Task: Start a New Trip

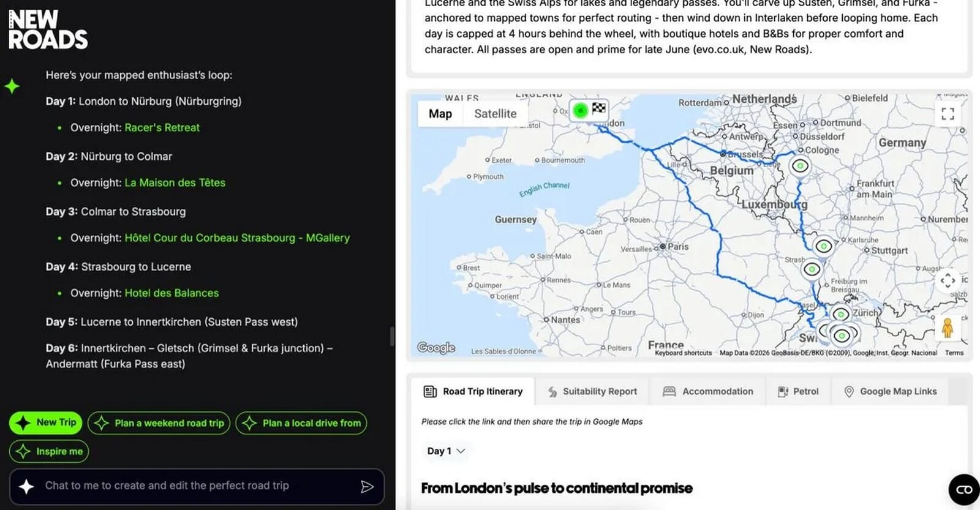Action: tap(47, 422)
